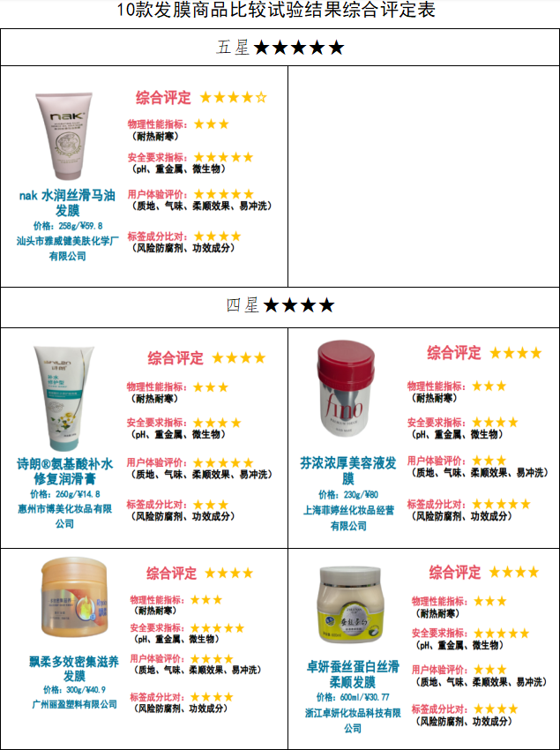Click nak's 物理性能指标 three-star rating

(x=212, y=124)
